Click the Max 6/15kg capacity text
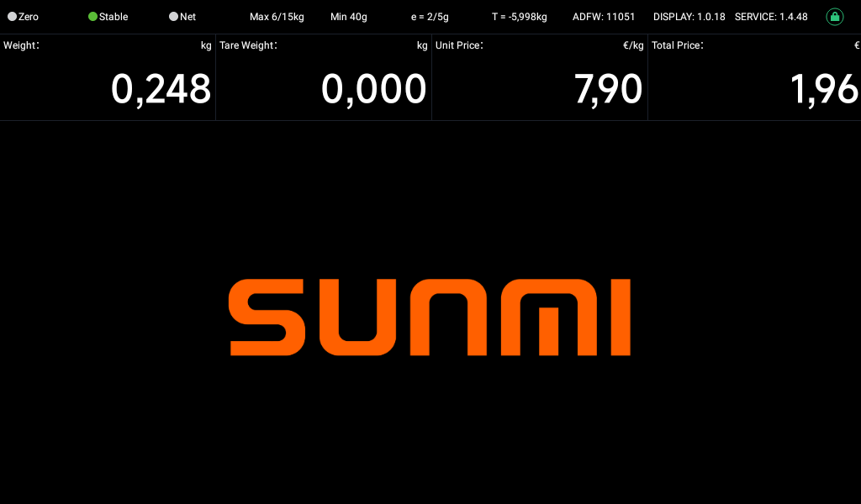Viewport: 861px width, 504px height. [277, 17]
